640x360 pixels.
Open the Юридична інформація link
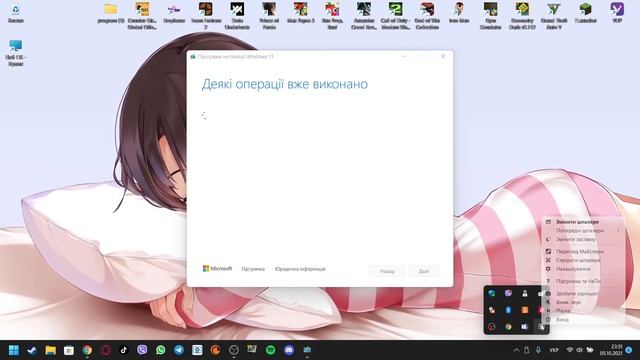300,269
